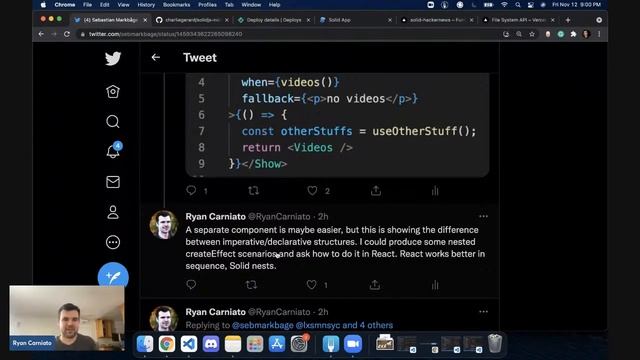Image resolution: width=640 pixels, height=360 pixels.
Task: Open the View menu
Action: point(123,5)
